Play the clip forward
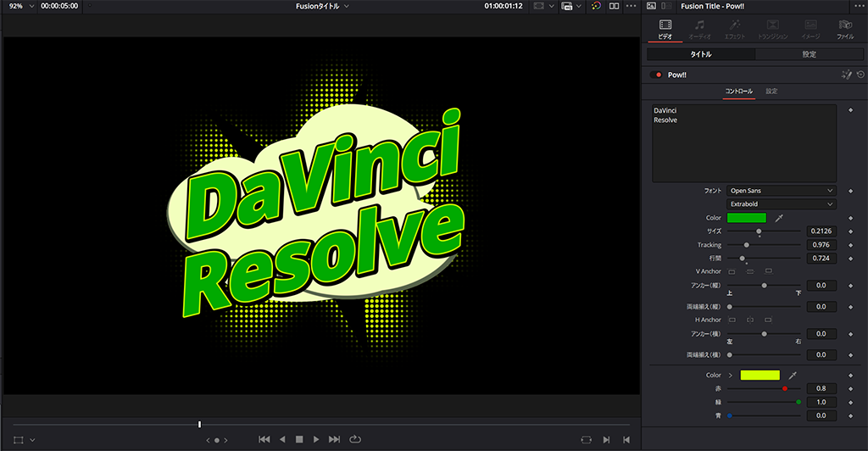 (316, 439)
